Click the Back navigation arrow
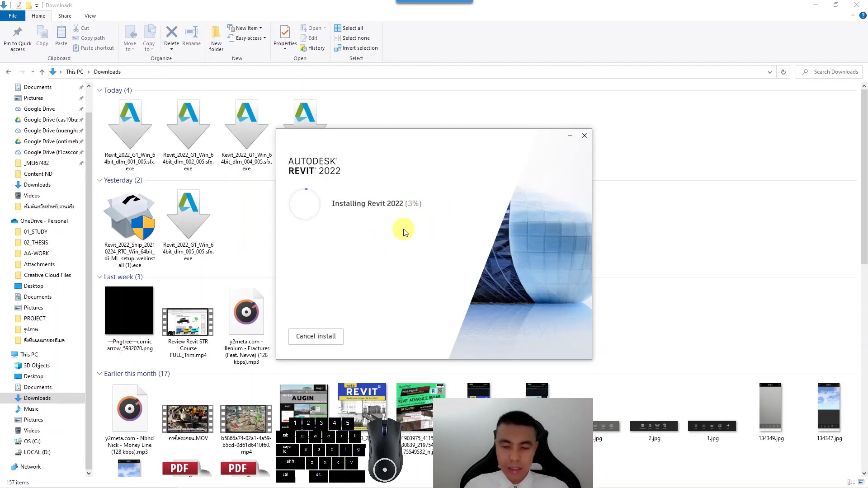 coord(9,72)
